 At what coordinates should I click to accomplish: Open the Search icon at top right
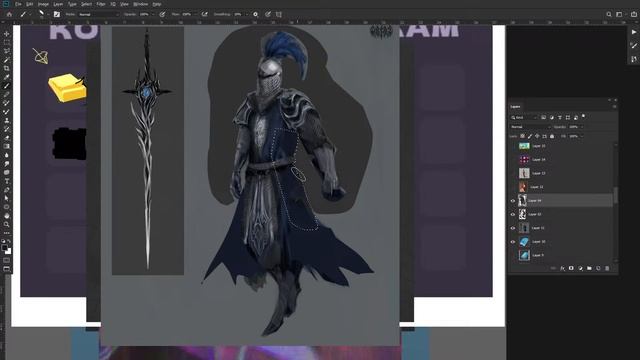point(609,14)
